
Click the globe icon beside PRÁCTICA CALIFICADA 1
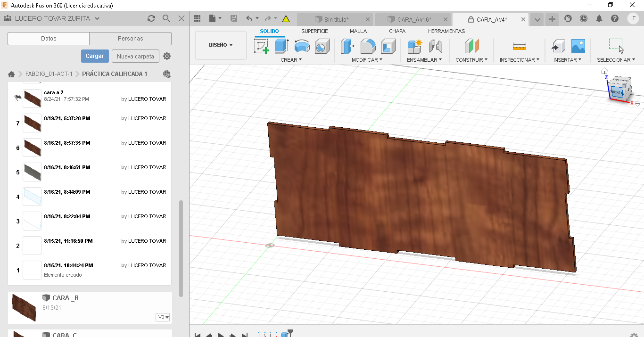(167, 74)
